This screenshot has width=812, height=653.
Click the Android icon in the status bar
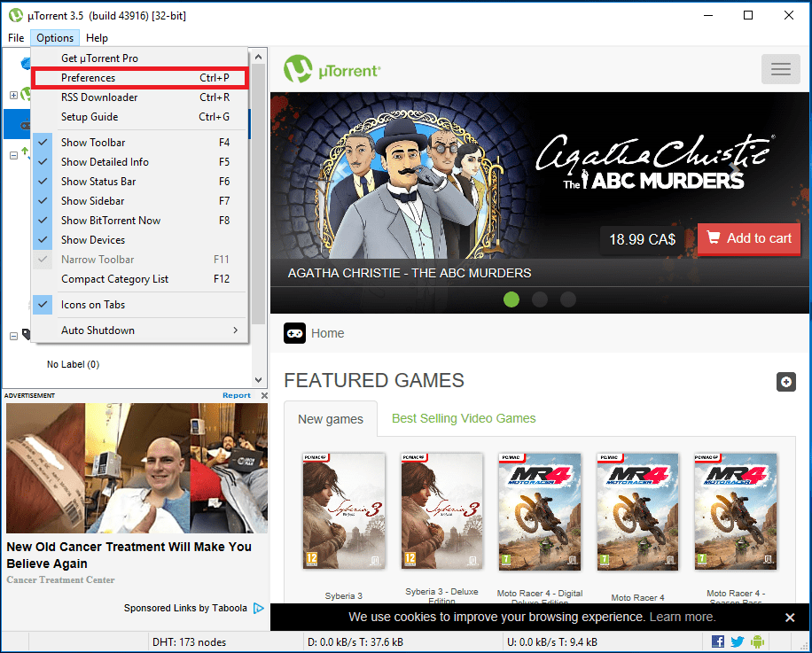tap(757, 641)
